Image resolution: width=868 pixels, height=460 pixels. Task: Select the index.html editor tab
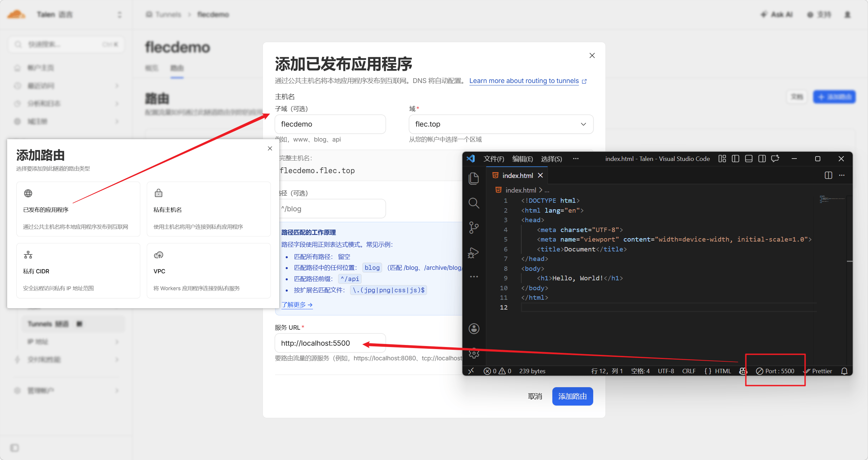pyautogui.click(x=517, y=176)
